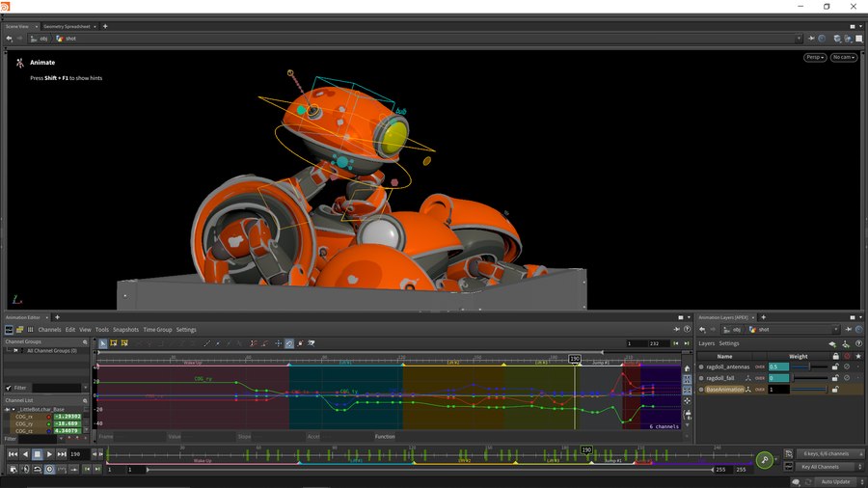Click the green set keyframe key button
The width and height of the screenshot is (868, 488).
click(764, 460)
